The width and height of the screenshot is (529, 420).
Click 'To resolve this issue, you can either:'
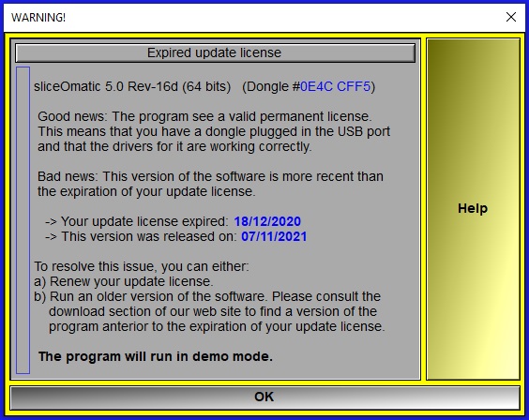[142, 266]
